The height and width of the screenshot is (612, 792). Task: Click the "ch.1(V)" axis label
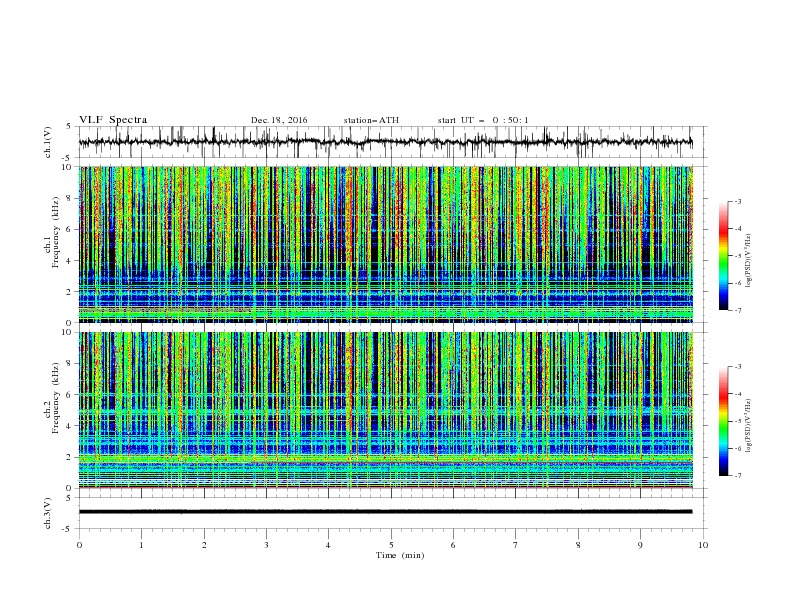(x=48, y=142)
